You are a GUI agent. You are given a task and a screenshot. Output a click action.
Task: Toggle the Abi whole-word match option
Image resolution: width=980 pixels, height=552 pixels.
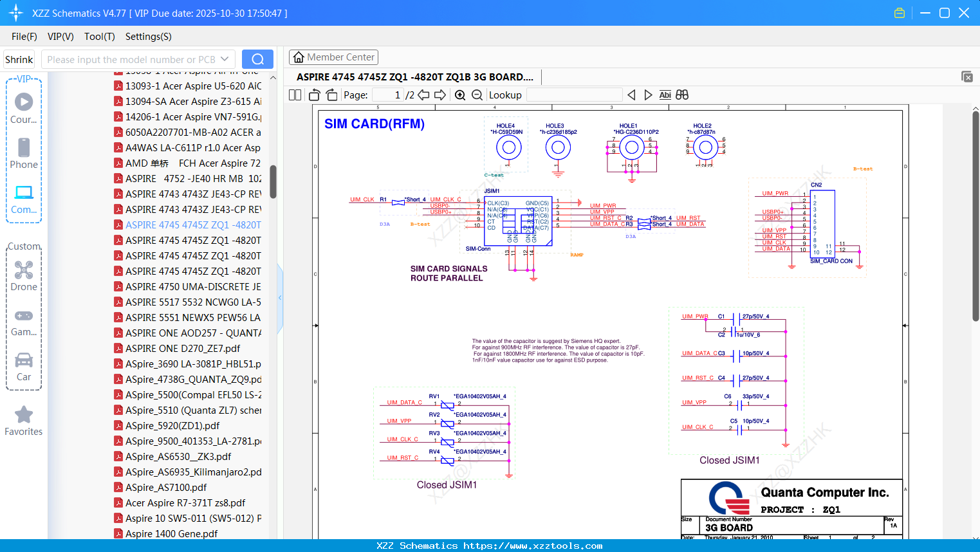click(x=665, y=95)
